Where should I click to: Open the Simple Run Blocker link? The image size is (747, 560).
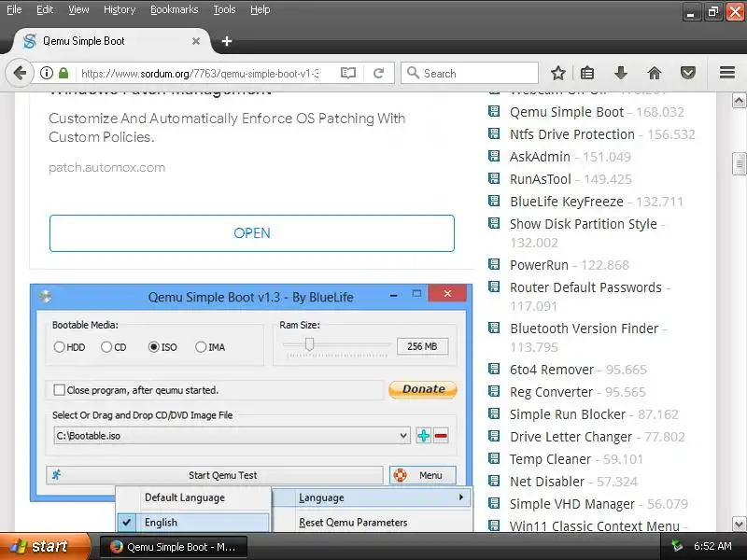tap(568, 414)
